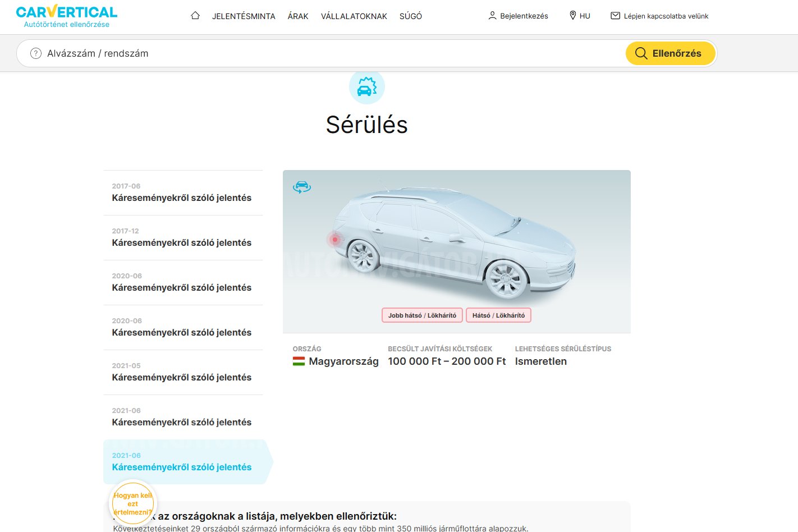Screen dimensions: 798x532
Task: Select the 2021-05 damage report entry
Action: pyautogui.click(x=182, y=372)
